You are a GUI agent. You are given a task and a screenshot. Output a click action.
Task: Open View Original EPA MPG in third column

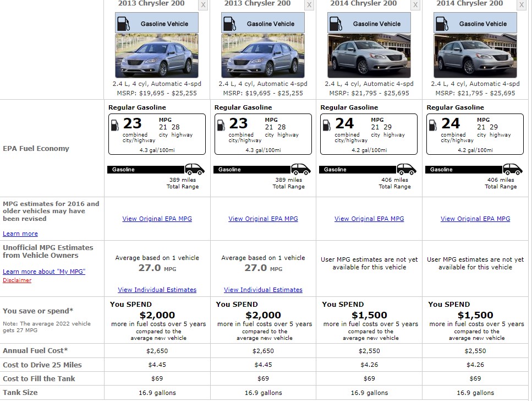369,219
